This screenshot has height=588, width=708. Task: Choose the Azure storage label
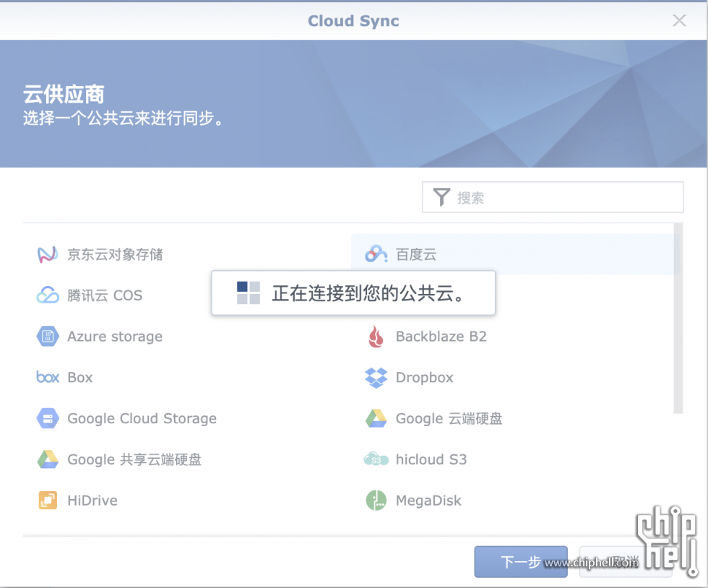(115, 337)
